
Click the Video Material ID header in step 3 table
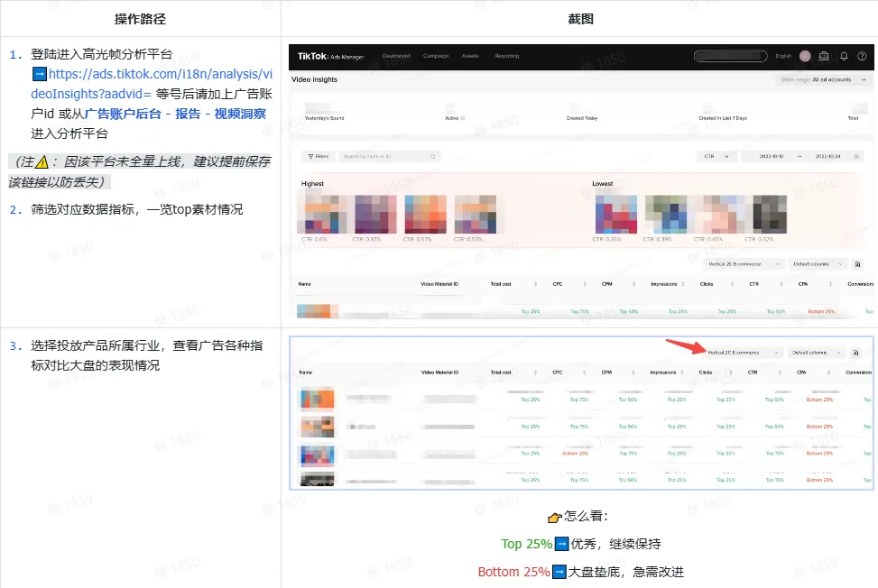tap(439, 372)
